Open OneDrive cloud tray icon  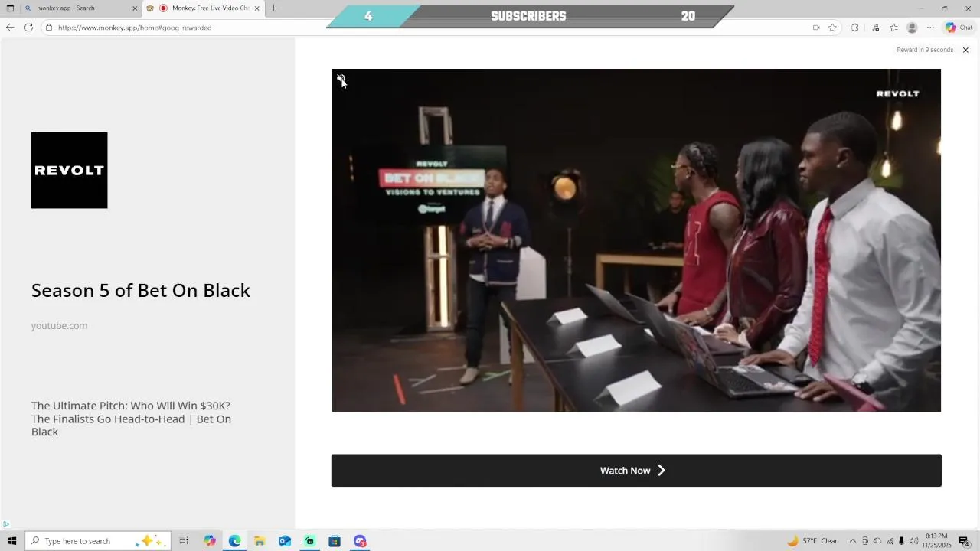pos(877,541)
